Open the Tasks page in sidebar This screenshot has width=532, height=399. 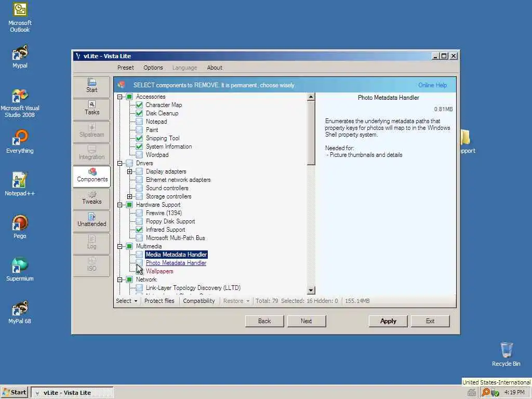(x=91, y=108)
